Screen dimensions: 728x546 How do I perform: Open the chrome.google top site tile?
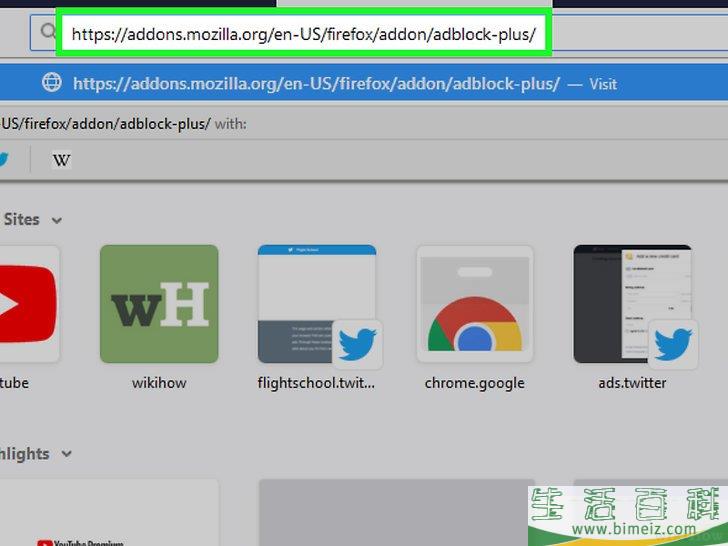tap(474, 304)
